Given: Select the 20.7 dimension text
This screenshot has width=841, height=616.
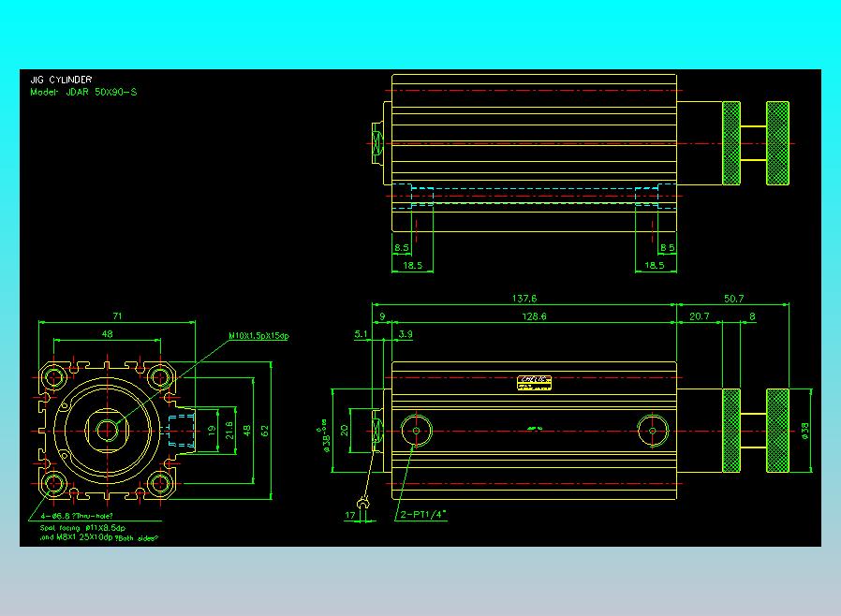Looking at the screenshot, I should click(700, 316).
